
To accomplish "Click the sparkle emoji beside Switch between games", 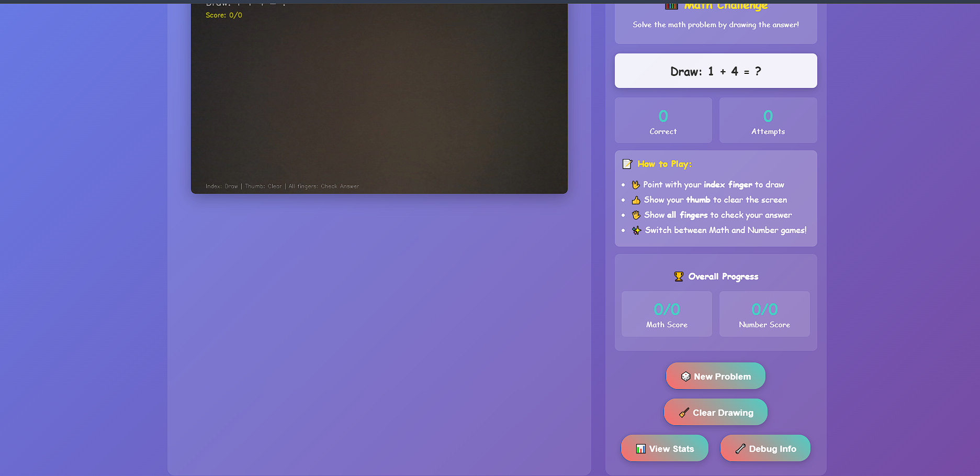I will coord(636,230).
